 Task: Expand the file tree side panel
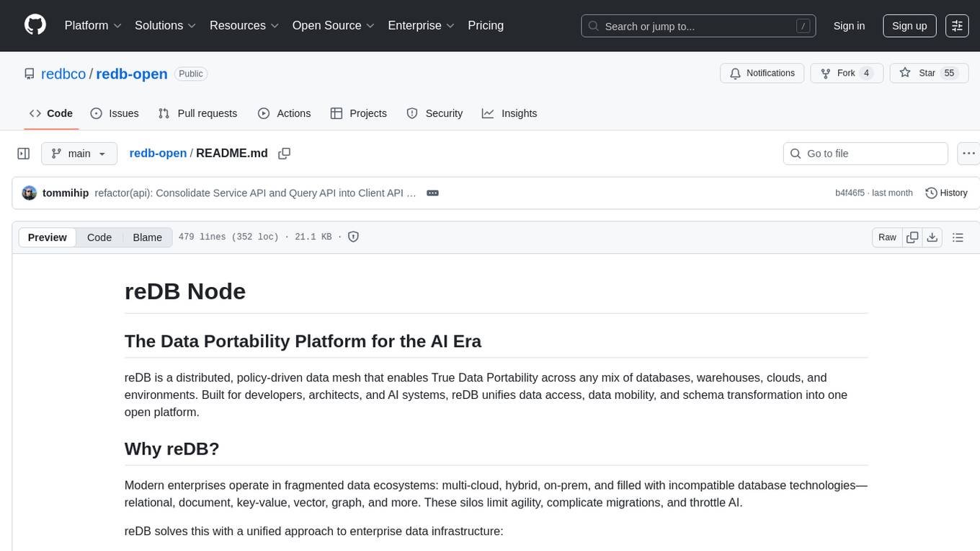pos(24,154)
